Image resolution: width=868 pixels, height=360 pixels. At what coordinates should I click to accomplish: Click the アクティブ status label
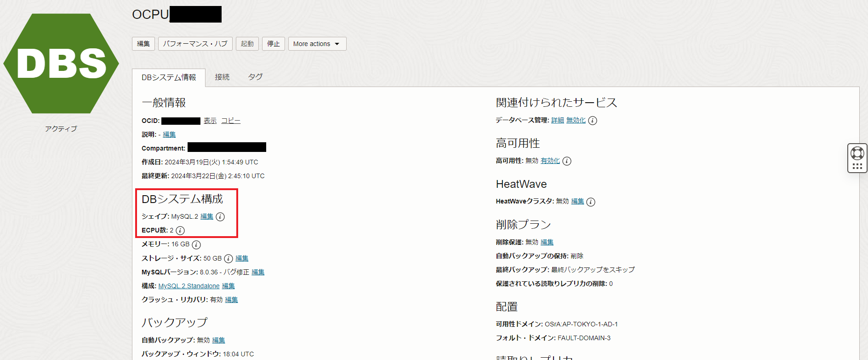(61, 129)
